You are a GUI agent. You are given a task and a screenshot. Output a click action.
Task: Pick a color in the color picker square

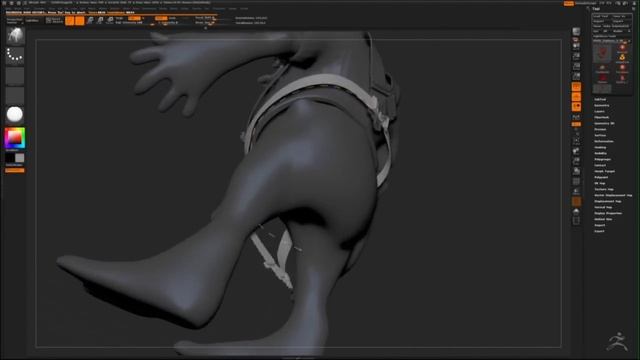coord(15,138)
